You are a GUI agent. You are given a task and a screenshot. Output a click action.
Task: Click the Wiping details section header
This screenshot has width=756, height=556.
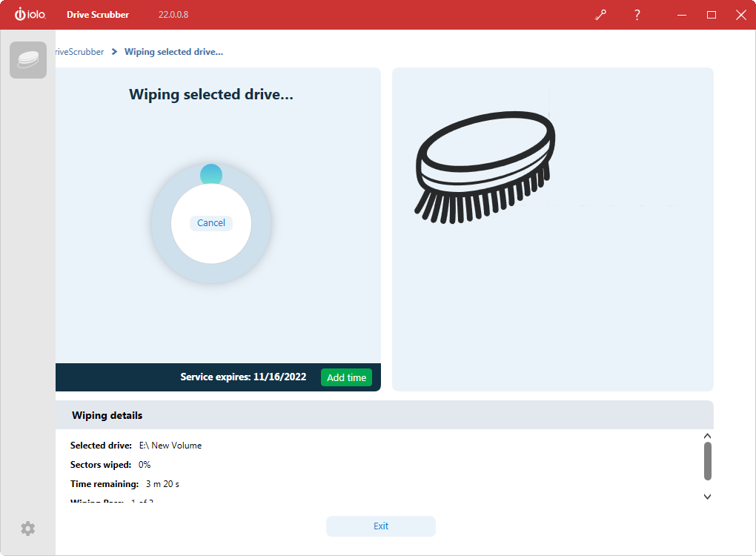107,415
